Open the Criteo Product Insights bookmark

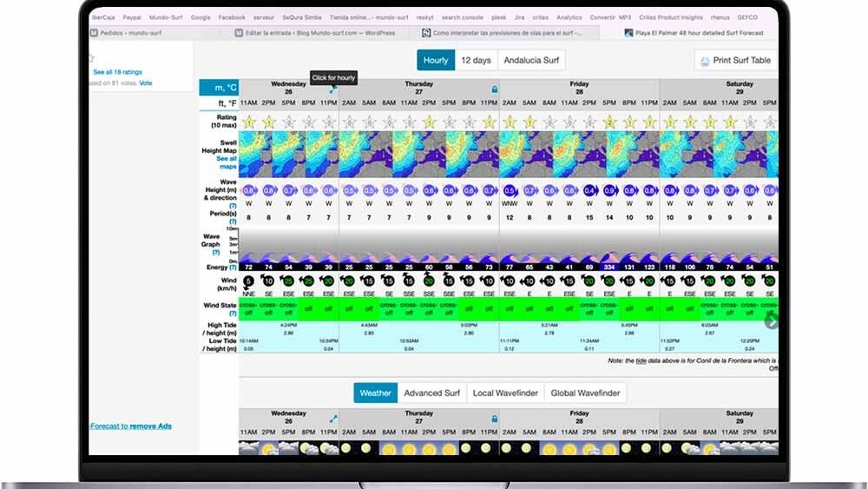(x=670, y=17)
